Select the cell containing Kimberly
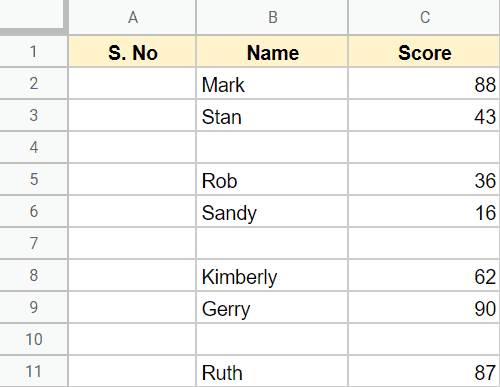 (x=272, y=275)
